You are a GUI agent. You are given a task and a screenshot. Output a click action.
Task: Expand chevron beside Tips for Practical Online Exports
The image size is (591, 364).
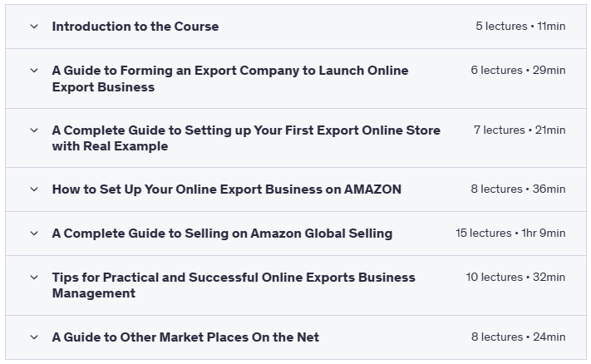tap(34, 278)
